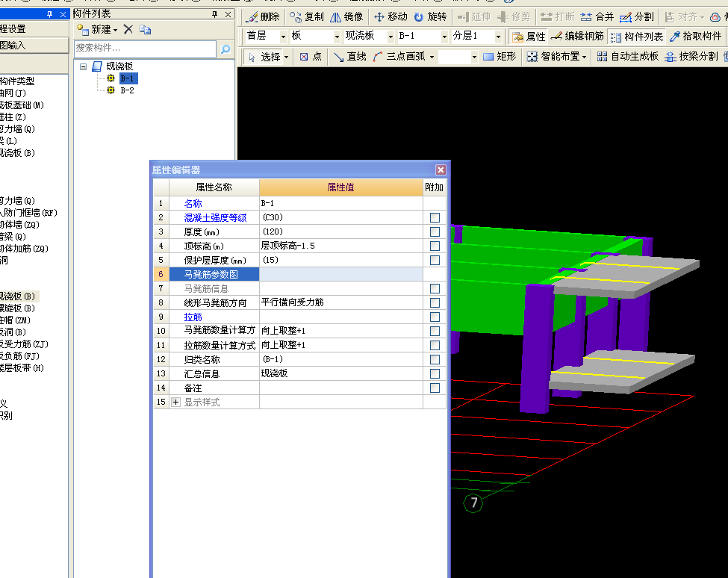Click the delete X icon in component list
This screenshot has height=578, width=728.
tap(128, 30)
